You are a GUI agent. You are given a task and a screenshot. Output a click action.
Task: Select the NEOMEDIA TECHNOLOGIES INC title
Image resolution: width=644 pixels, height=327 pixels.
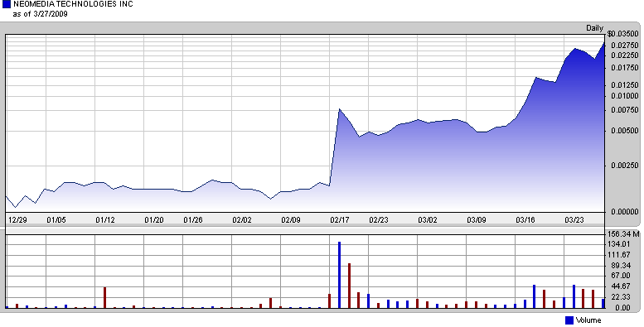(73, 4)
